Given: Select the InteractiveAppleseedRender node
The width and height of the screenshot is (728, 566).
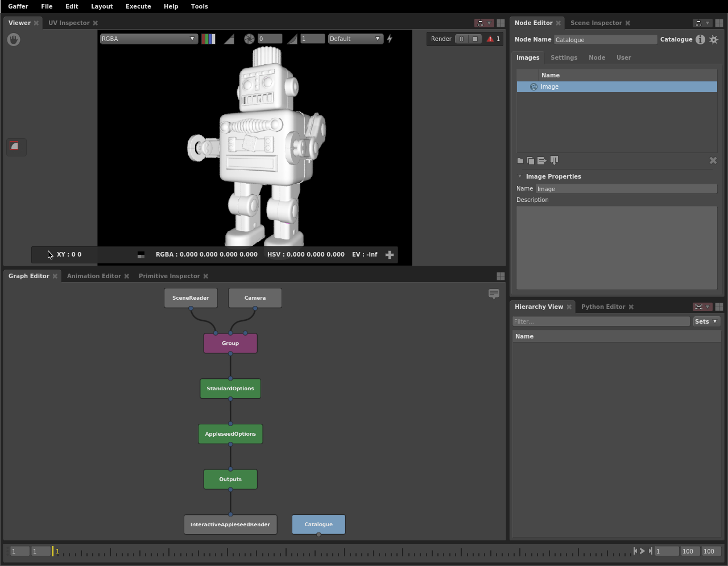Looking at the screenshot, I should click(230, 524).
